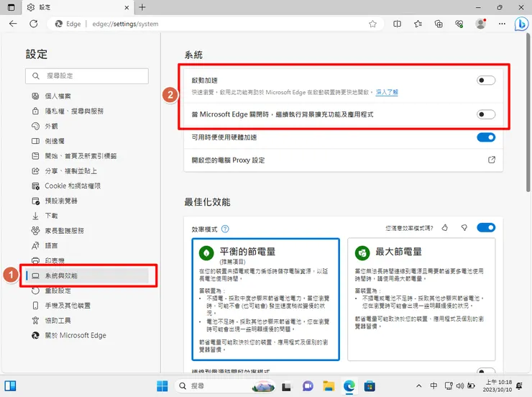
Task: Open the Favorites list icon
Action: pyautogui.click(x=418, y=24)
